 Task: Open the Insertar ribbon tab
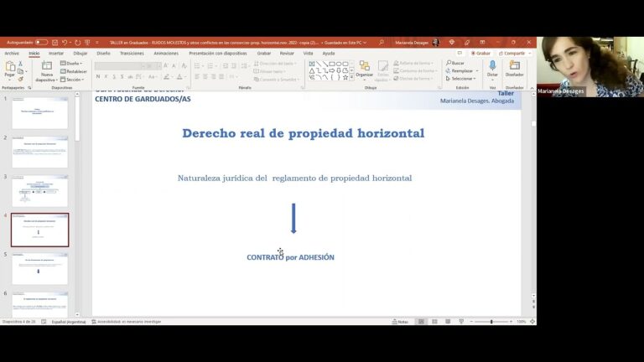click(56, 53)
